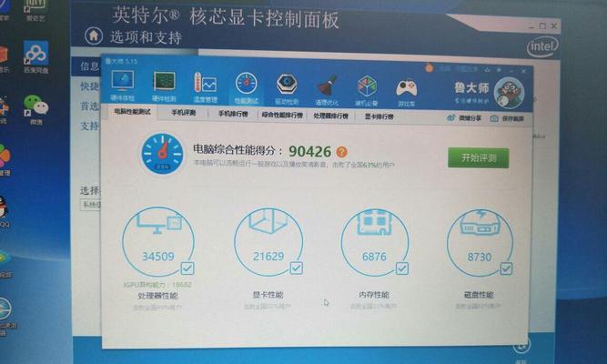This screenshot has width=607, height=364.
Task: Switch to 综合性能排行榜 tab
Action: (282, 115)
